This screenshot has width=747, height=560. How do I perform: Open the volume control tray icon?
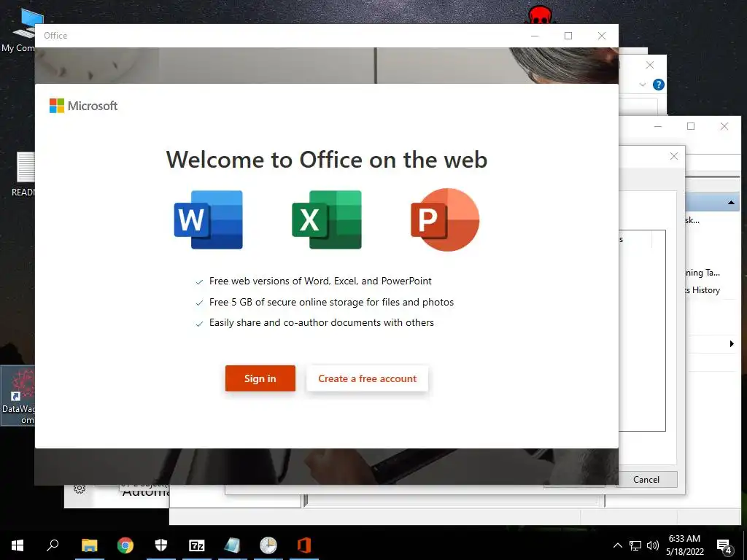(653, 545)
